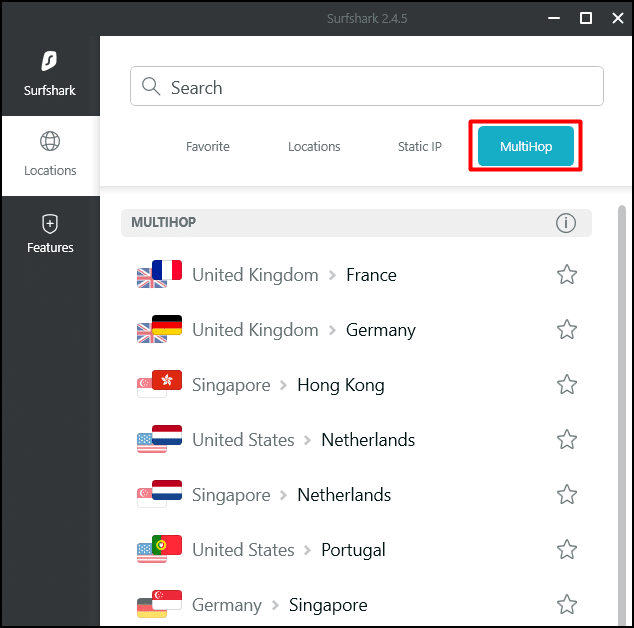634x628 pixels.
Task: Open the Locations globe sidebar item
Action: [x=50, y=155]
